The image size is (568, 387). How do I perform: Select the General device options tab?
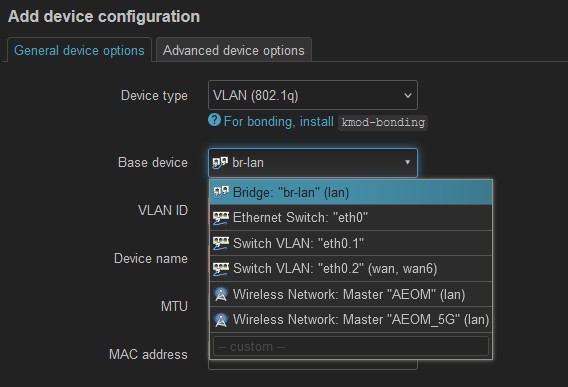[79, 50]
